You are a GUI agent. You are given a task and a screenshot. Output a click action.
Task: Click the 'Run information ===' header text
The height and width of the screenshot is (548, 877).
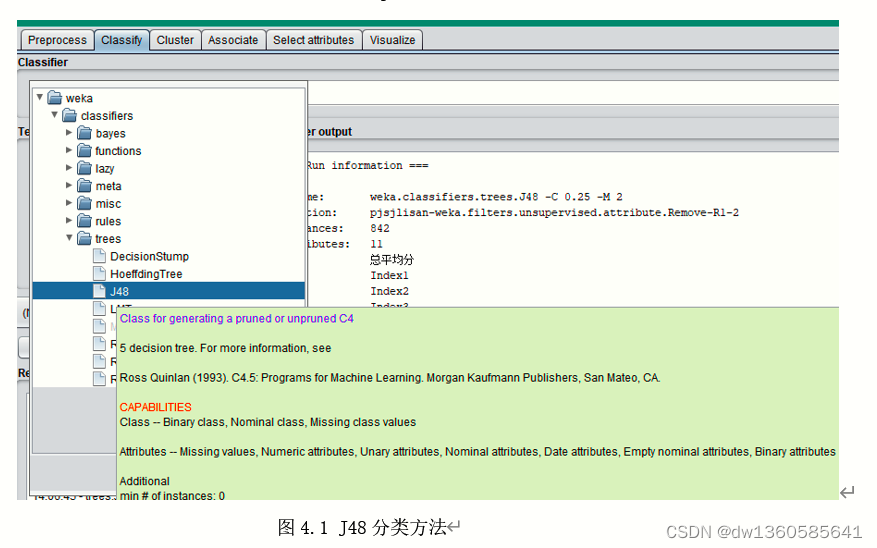pyautogui.click(x=367, y=166)
